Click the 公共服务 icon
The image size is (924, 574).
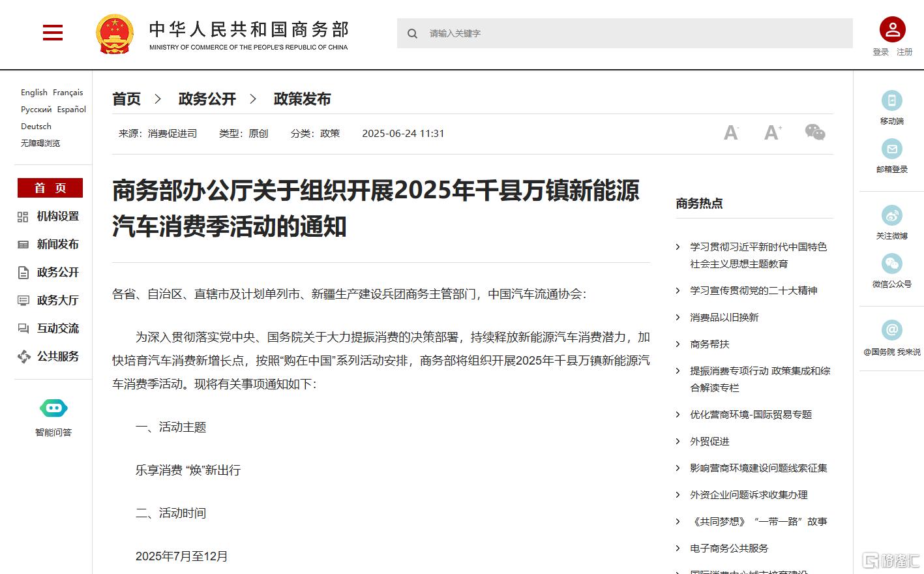23,356
